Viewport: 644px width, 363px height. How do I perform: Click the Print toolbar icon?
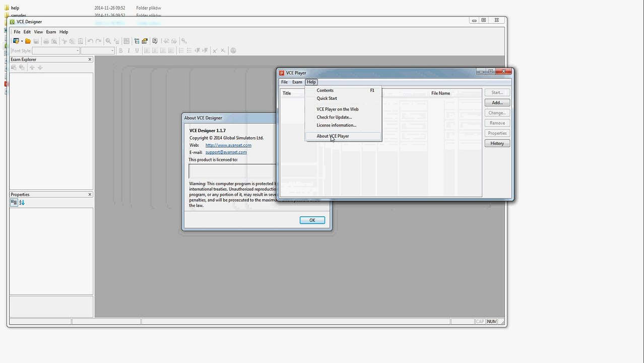tap(46, 41)
